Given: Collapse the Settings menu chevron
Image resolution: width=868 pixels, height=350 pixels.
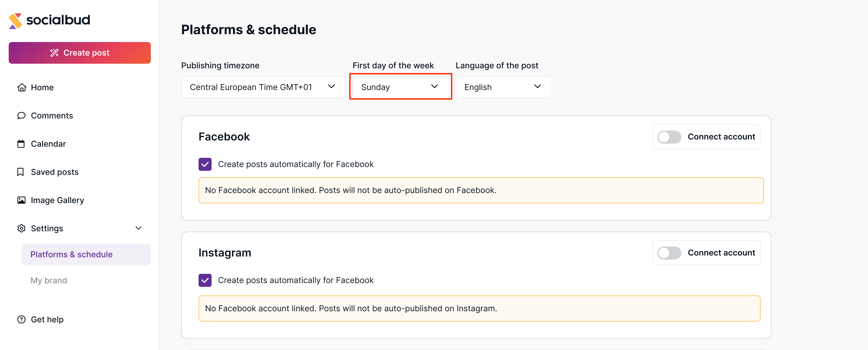Looking at the screenshot, I should click(139, 228).
